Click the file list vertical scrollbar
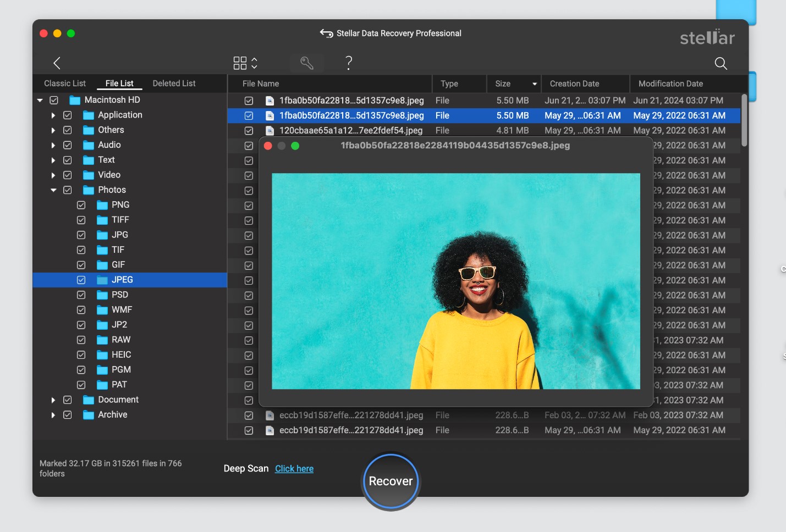786x532 pixels. coord(744,121)
